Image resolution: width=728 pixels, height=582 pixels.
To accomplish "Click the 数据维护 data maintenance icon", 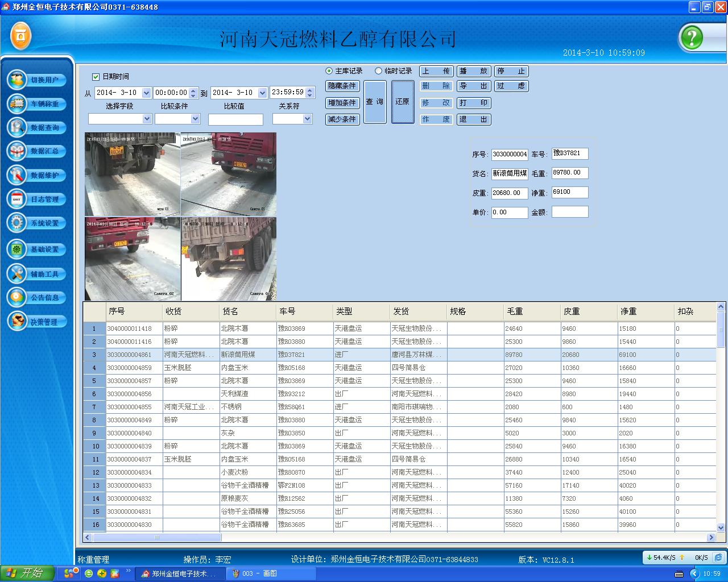I will [x=17, y=175].
